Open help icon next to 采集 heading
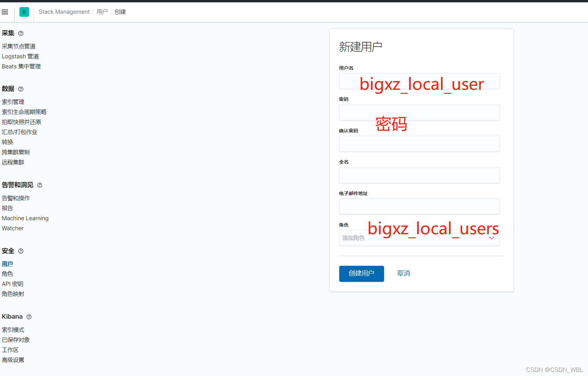 (21, 34)
